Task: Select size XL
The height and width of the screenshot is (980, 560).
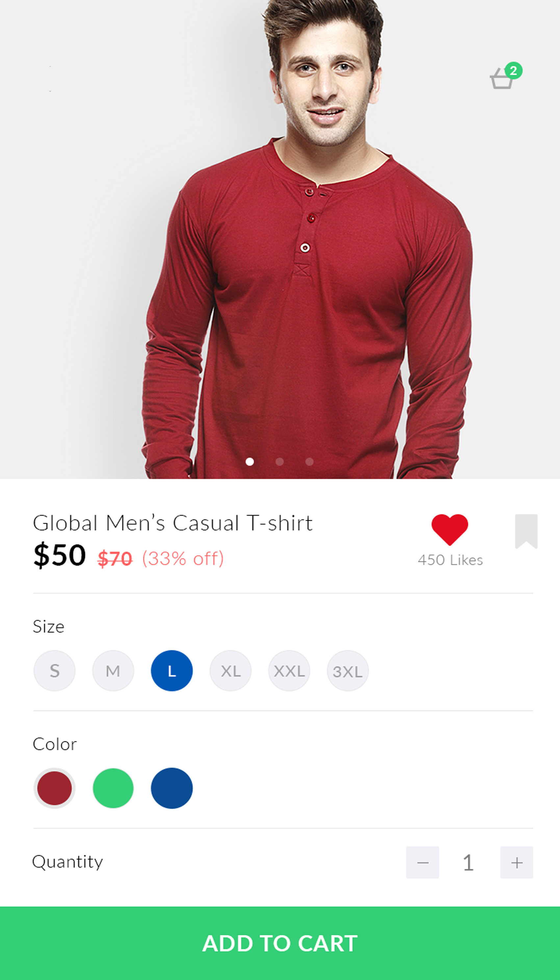Action: [x=230, y=671]
